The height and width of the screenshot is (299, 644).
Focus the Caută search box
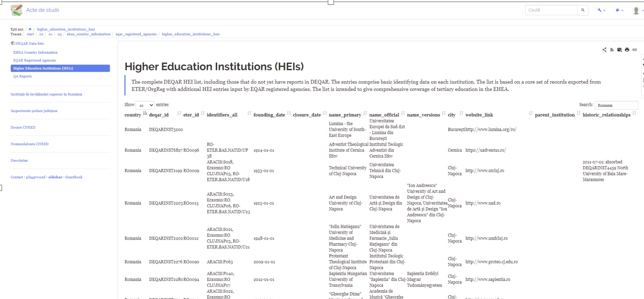tap(551, 10)
